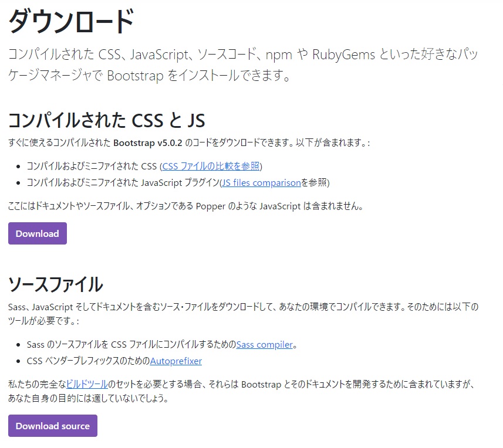Click the Bootstrap v5.0.2 bold text

(148, 143)
